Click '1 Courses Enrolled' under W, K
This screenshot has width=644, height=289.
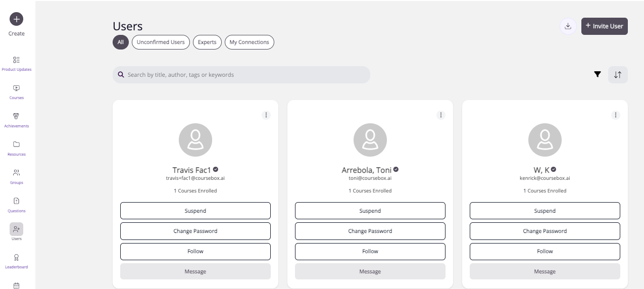click(545, 191)
